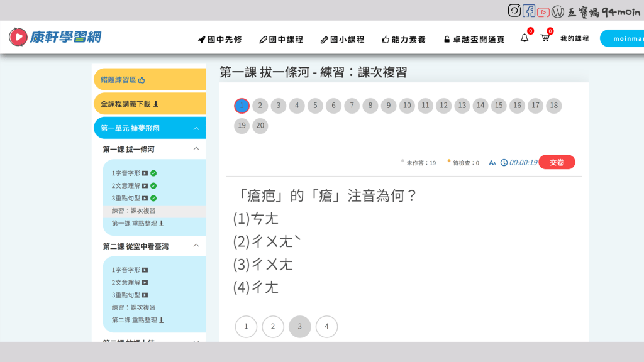Collapse the 第二課 從空中看臺灣 lesson list
The height and width of the screenshot is (362, 644).
(196, 246)
